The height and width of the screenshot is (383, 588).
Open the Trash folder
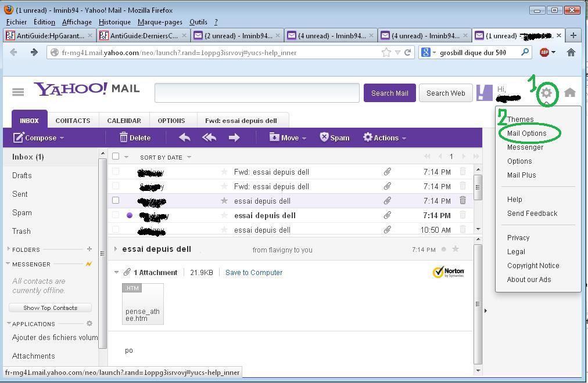tap(21, 231)
